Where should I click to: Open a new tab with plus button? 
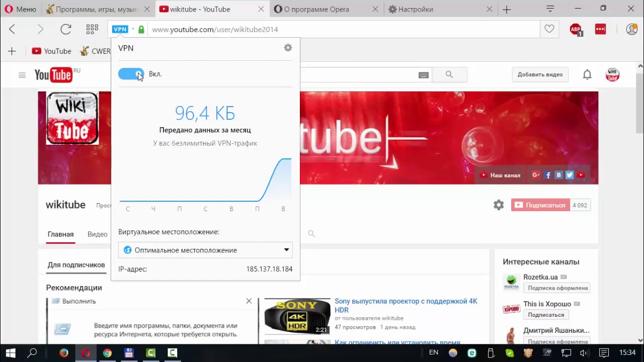click(507, 10)
